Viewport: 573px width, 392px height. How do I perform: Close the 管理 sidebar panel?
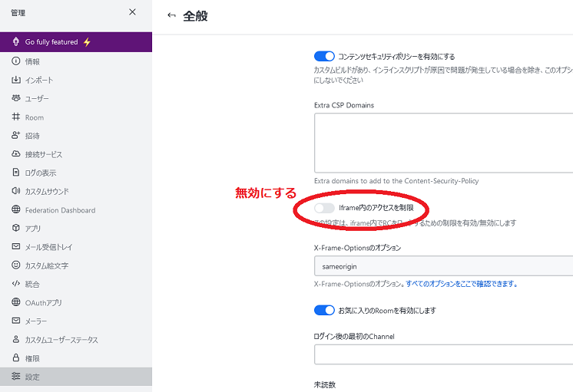pos(132,12)
